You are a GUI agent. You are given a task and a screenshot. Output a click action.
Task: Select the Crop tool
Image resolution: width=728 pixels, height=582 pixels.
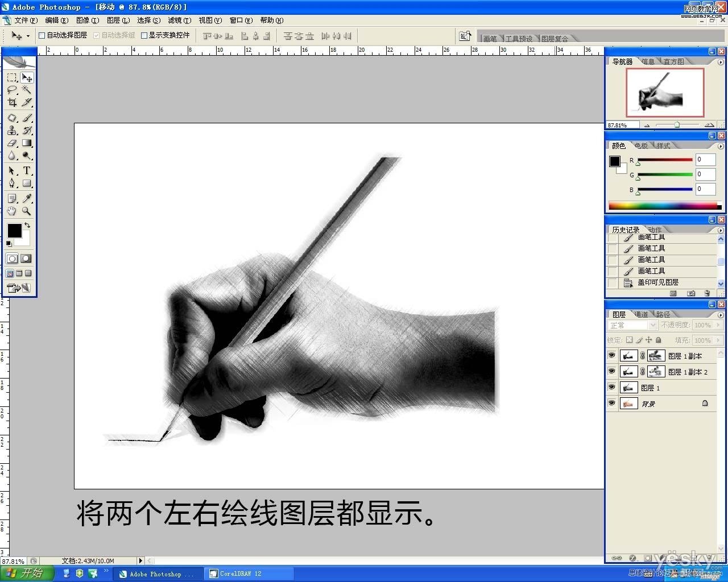12,102
